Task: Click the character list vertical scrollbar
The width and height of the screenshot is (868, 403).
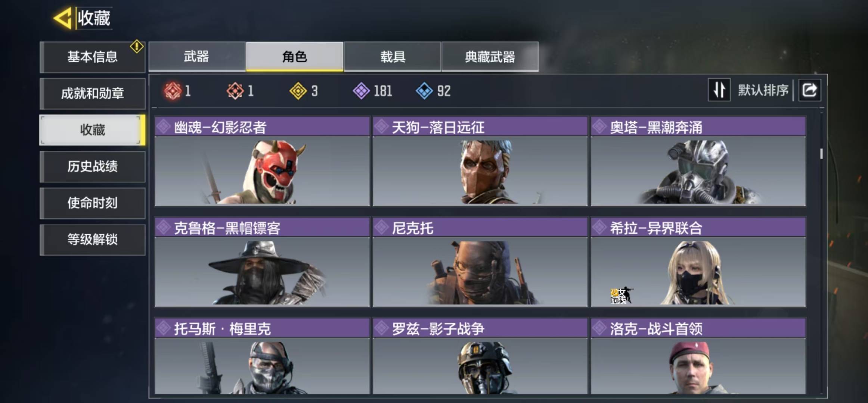Action: (821, 154)
